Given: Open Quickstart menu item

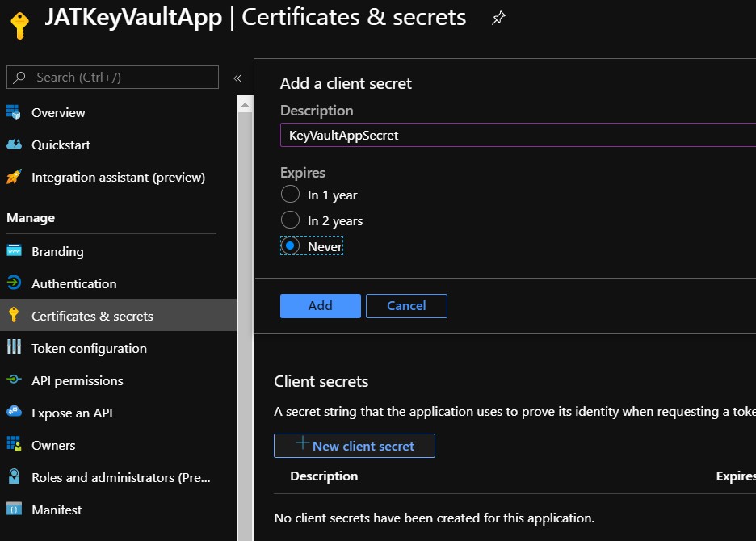Looking at the screenshot, I should point(61,145).
